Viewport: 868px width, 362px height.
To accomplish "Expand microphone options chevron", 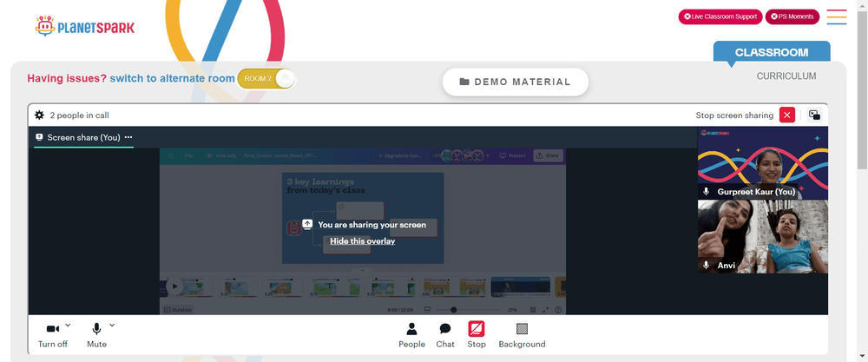I will 112,325.
